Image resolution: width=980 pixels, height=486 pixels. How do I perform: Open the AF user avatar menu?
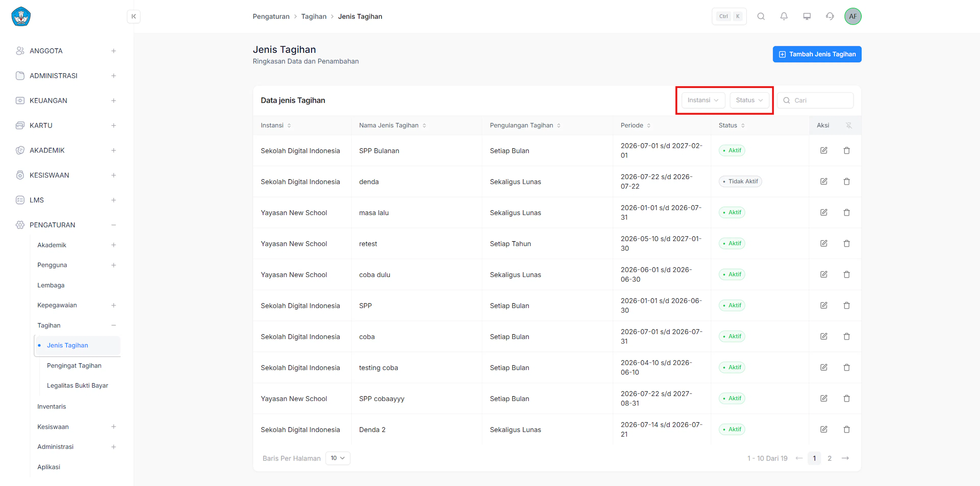click(853, 16)
